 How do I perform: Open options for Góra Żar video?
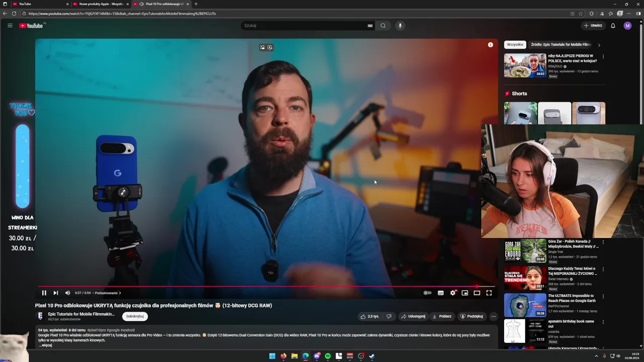603,242
